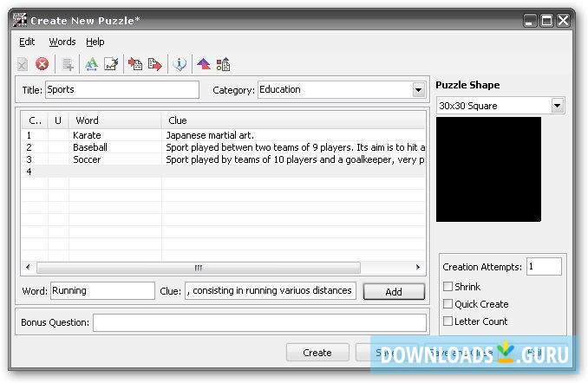Click the clue 'Japanese martial art.'
The width and height of the screenshot is (588, 383).
[210, 135]
